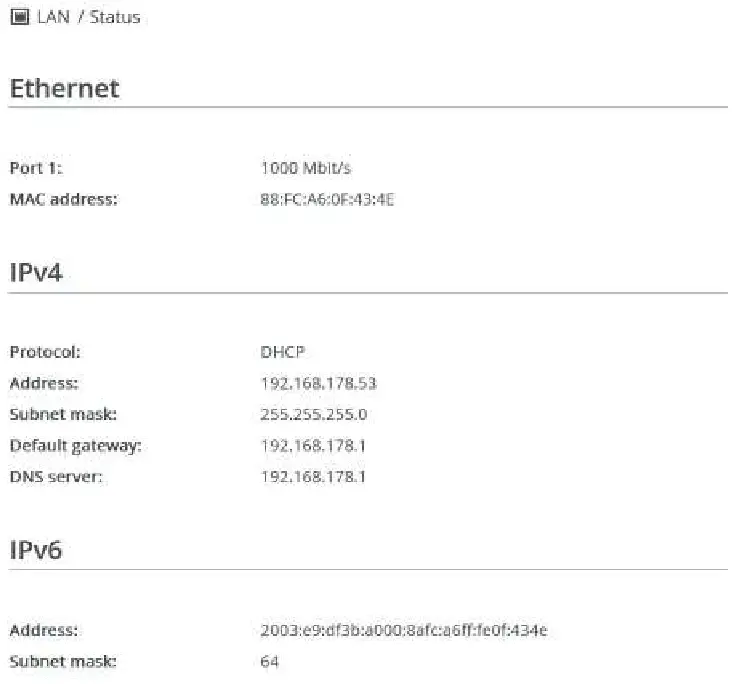Viewport: 737px width, 684px height.
Task: Click the LAN icon in the breadcrumb
Action: coord(19,17)
